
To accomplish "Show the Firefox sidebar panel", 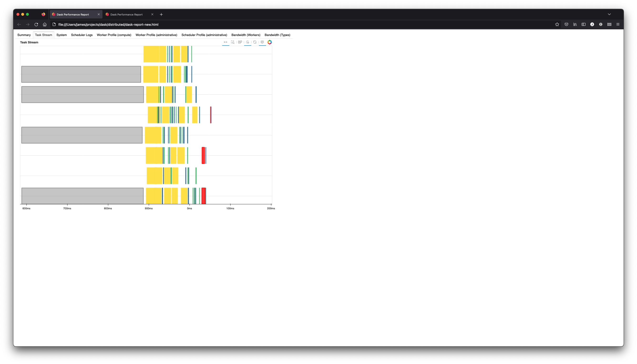I will tap(584, 25).
